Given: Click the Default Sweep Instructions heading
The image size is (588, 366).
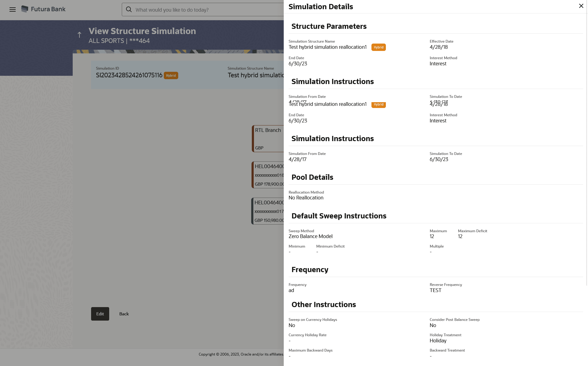Looking at the screenshot, I should coord(339,216).
